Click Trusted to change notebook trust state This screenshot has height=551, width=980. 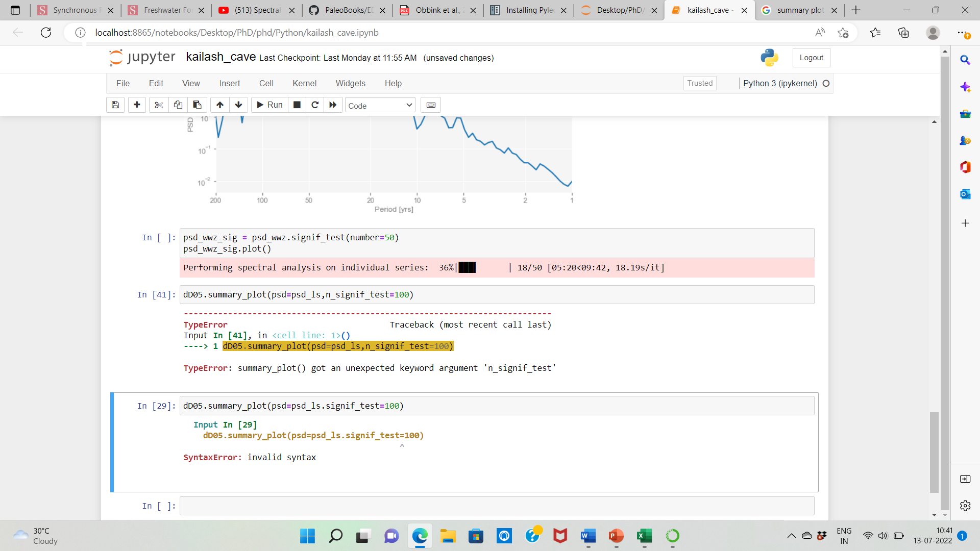pos(699,83)
